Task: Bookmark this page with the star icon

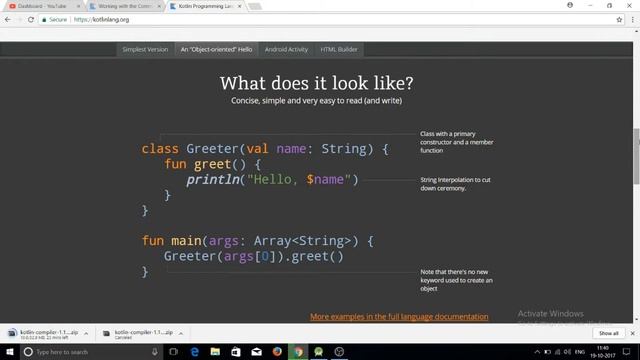Action: 619,20
